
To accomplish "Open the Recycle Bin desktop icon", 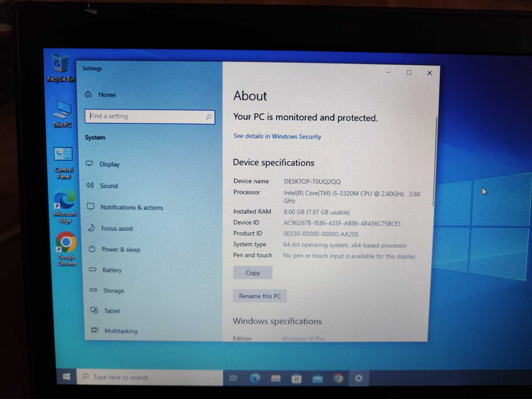I will tap(61, 68).
